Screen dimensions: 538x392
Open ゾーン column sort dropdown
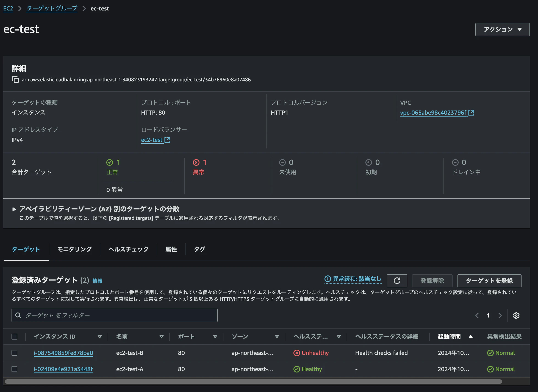coord(277,337)
